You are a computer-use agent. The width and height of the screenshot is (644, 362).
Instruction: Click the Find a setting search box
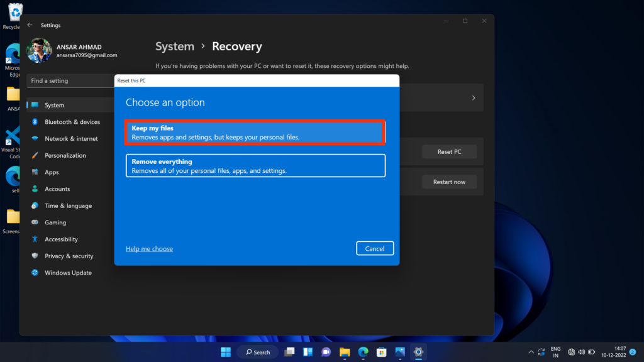(70, 81)
